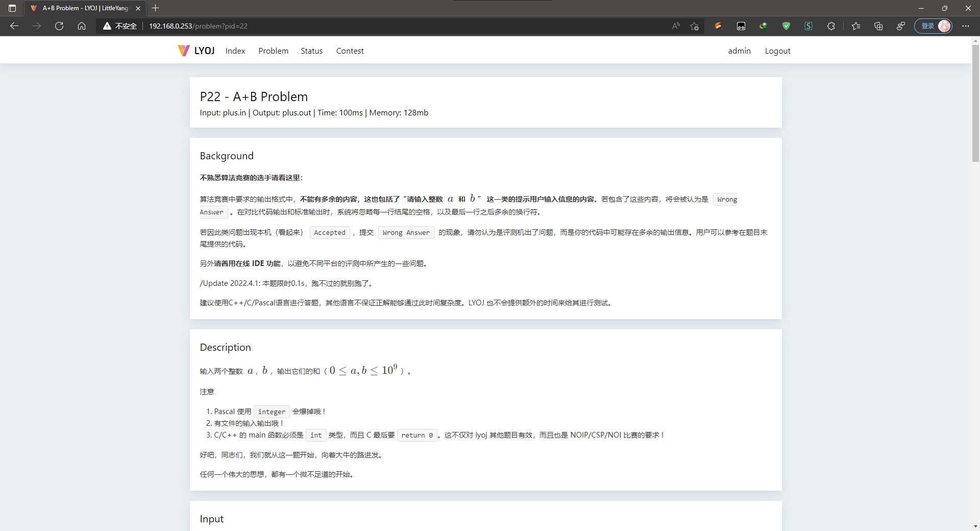The width and height of the screenshot is (980, 531).
Task: Select Status in the top navigation
Action: [311, 51]
